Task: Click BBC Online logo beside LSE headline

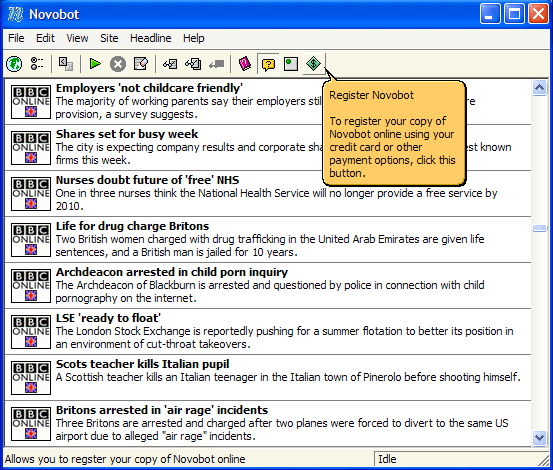Action: [x=31, y=332]
